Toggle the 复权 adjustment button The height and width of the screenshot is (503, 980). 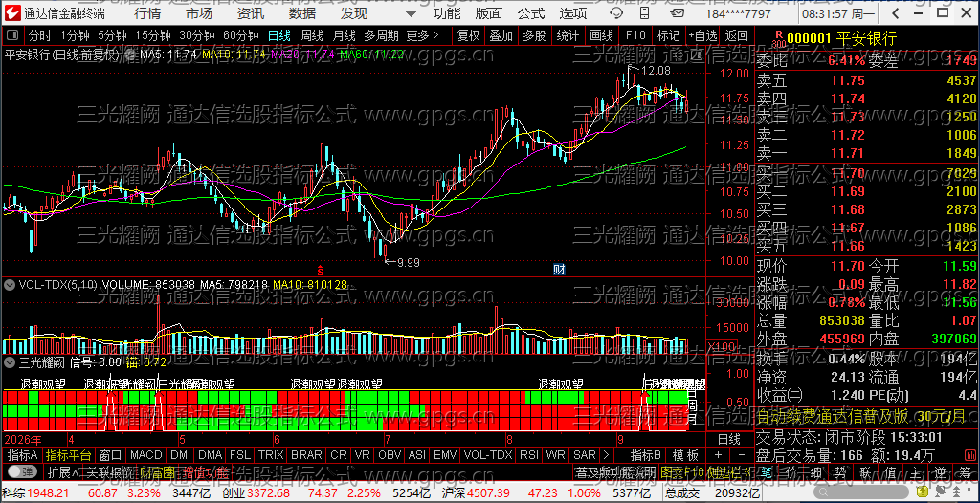pos(469,35)
